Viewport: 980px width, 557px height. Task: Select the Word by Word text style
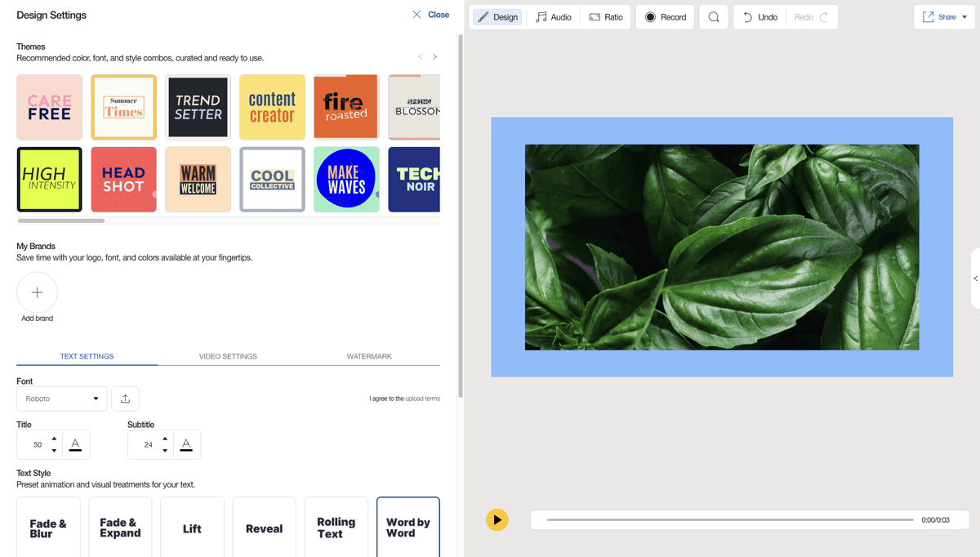coord(408,528)
